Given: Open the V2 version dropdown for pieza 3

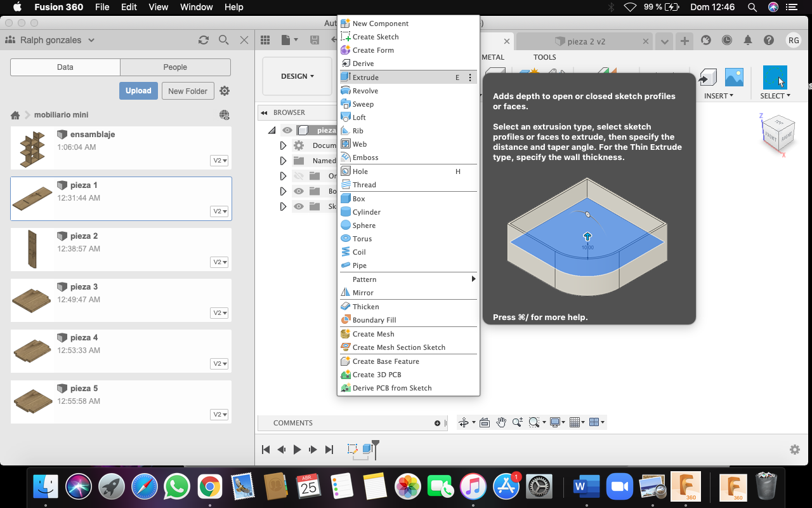Looking at the screenshot, I should (x=219, y=313).
